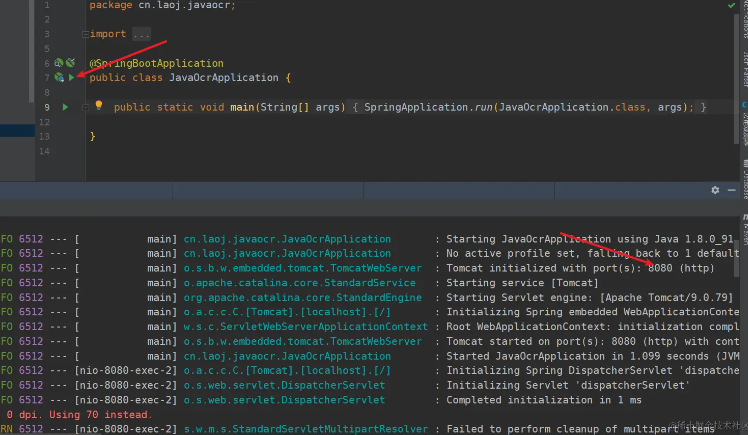Toggle fold marker on main method
The height and width of the screenshot is (435, 748).
[85, 107]
